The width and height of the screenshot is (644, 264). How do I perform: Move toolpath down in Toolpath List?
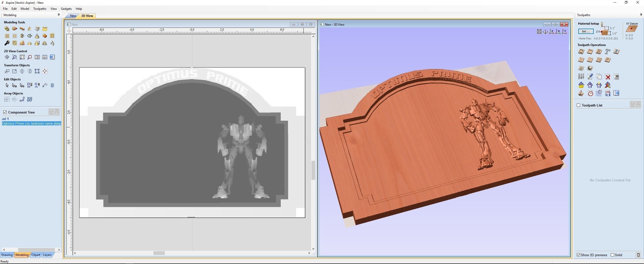point(638,104)
